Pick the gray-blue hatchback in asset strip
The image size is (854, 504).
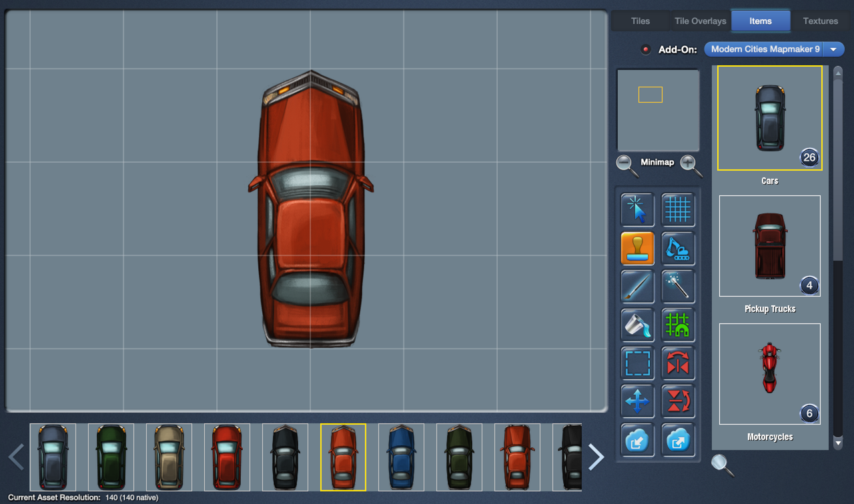pyautogui.click(x=53, y=457)
